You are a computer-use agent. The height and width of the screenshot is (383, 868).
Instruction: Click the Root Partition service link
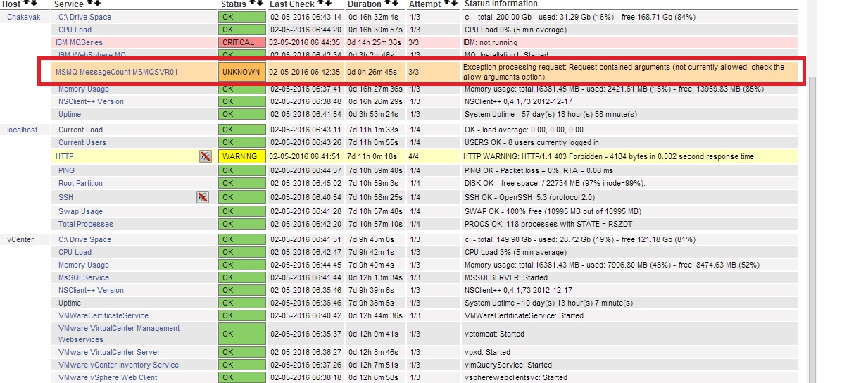pos(80,183)
